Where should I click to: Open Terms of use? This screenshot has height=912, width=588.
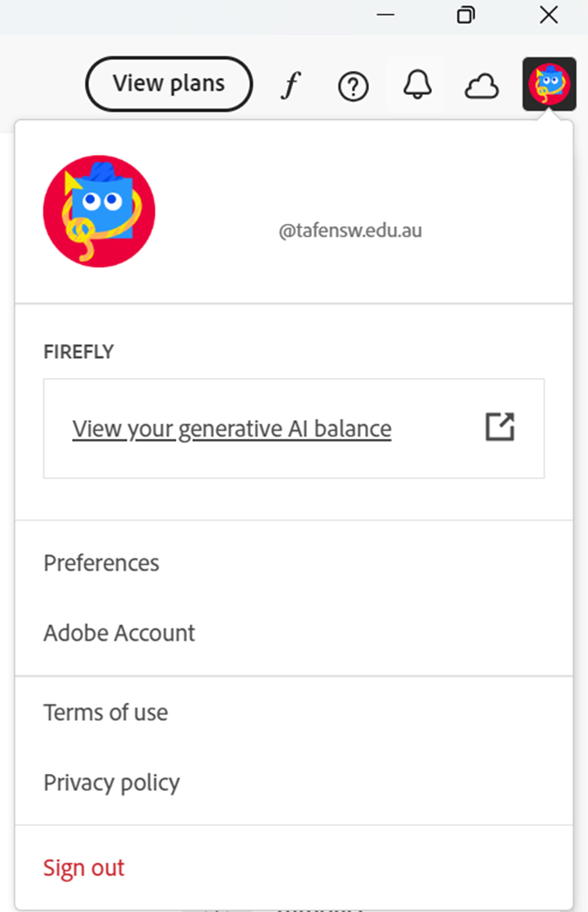point(105,713)
